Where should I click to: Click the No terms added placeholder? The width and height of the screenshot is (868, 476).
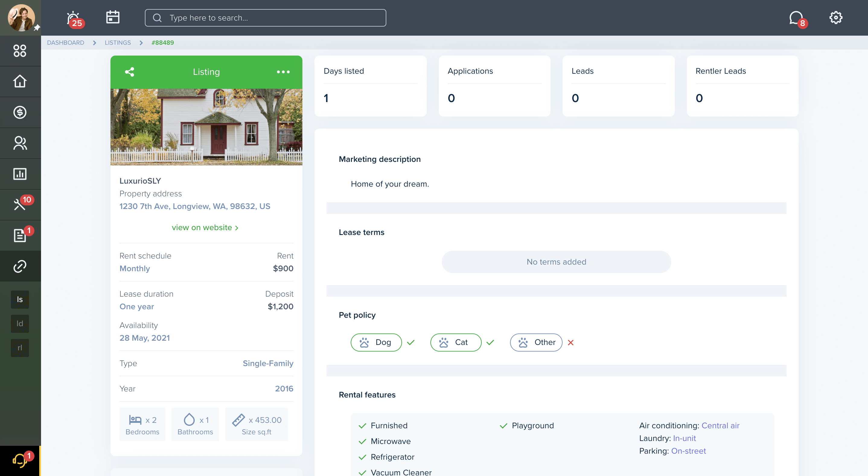click(556, 262)
